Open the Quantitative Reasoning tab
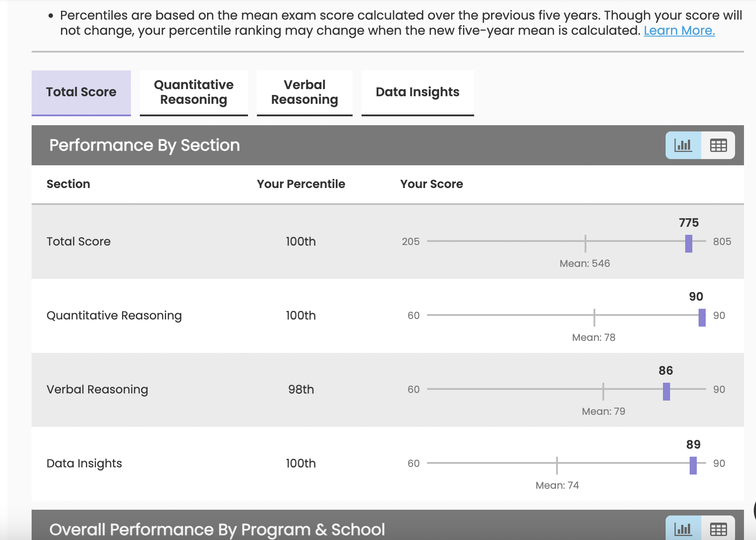Image resolution: width=756 pixels, height=540 pixels. point(194,92)
